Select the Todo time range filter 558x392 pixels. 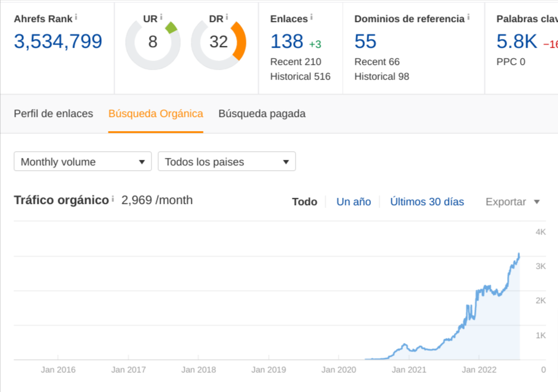(304, 201)
